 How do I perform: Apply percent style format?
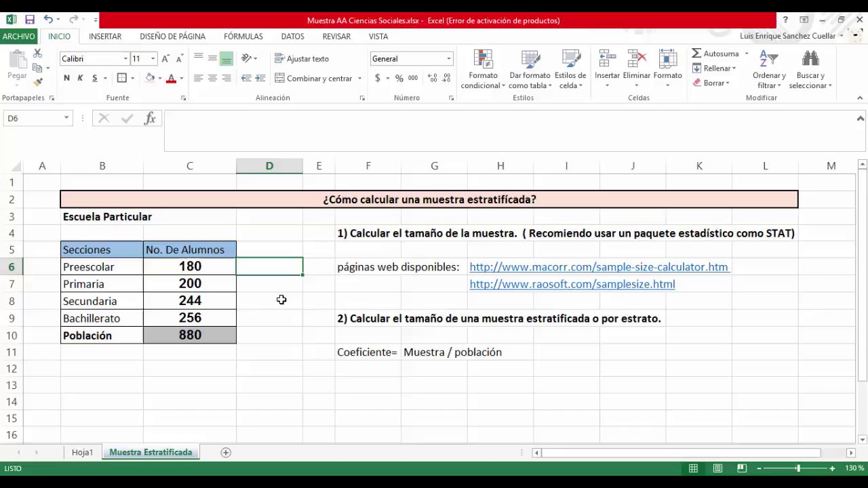pos(399,79)
